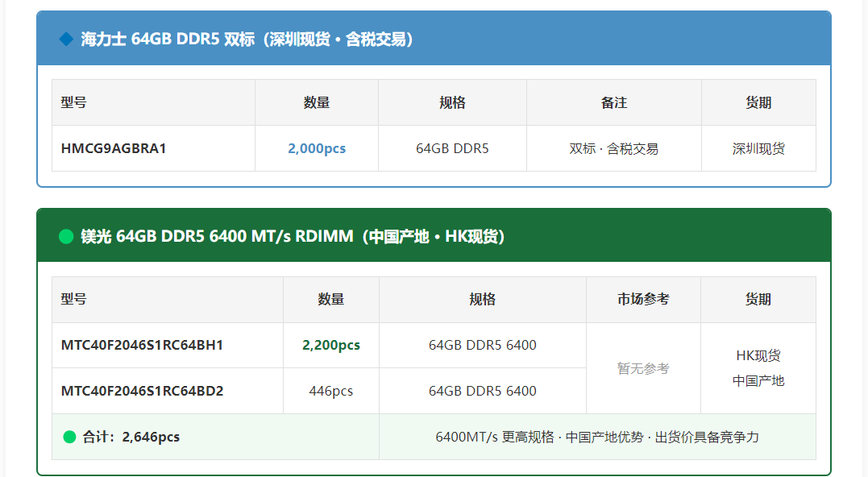
Task: Select the model number MTC40F2046S1RC64BH1
Action: pyautogui.click(x=142, y=346)
